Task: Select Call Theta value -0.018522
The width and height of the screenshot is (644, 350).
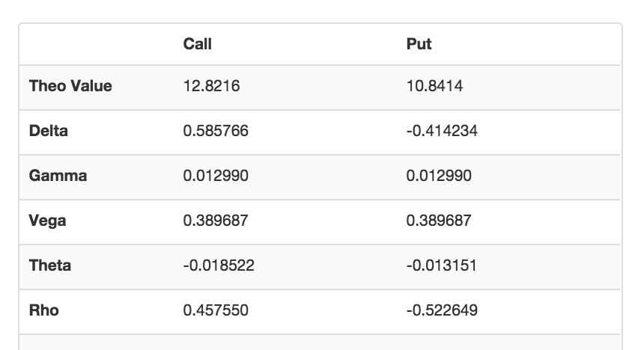Action: [x=218, y=265]
